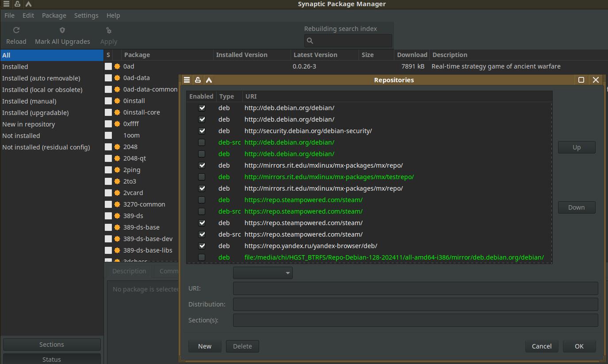Click the search magnifier icon
Image resolution: width=608 pixels, height=364 pixels.
[x=310, y=41]
